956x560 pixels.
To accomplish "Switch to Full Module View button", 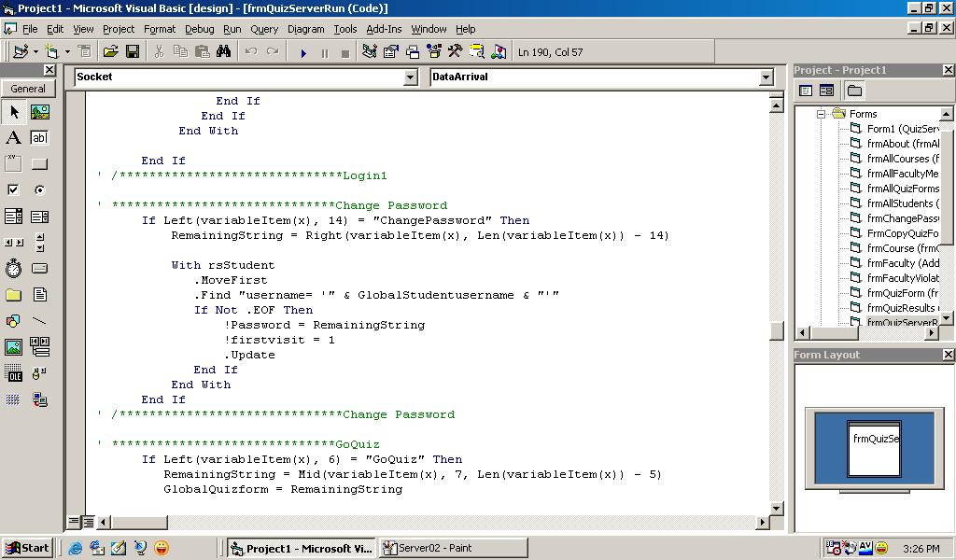I will (x=88, y=522).
